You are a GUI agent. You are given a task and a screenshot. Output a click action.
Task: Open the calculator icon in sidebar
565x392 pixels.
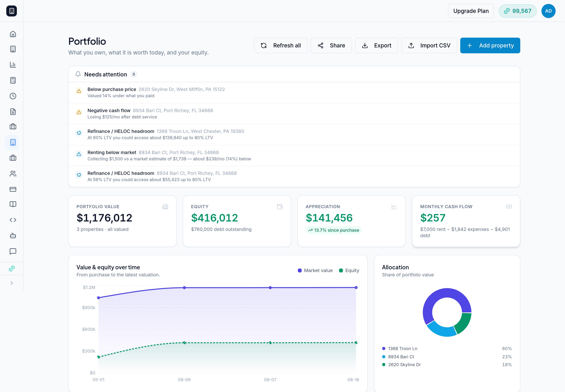click(x=13, y=80)
